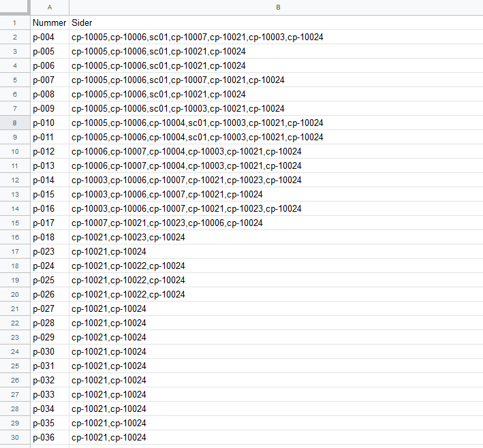Select Sider cell in p-036 row
Viewport: 483px width, 448px height.
coord(276,437)
